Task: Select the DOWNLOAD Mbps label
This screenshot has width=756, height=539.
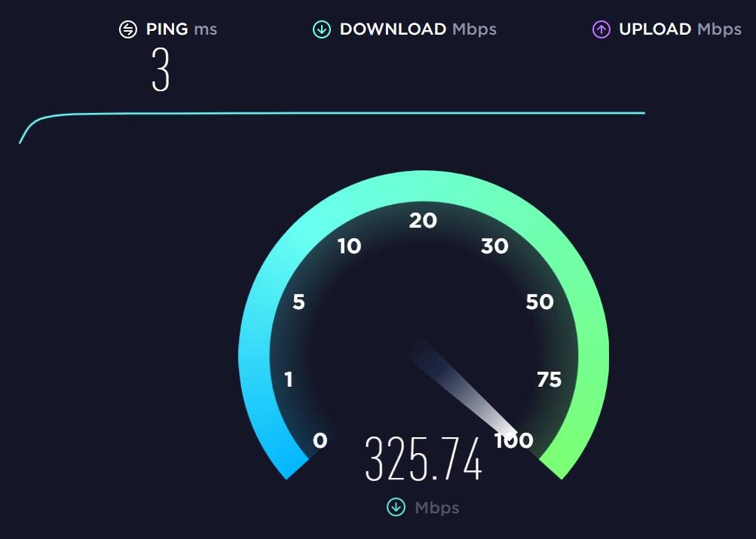Action: 418,29
